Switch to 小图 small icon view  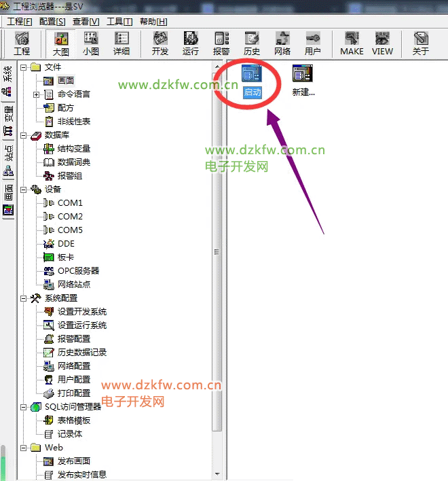click(x=90, y=43)
